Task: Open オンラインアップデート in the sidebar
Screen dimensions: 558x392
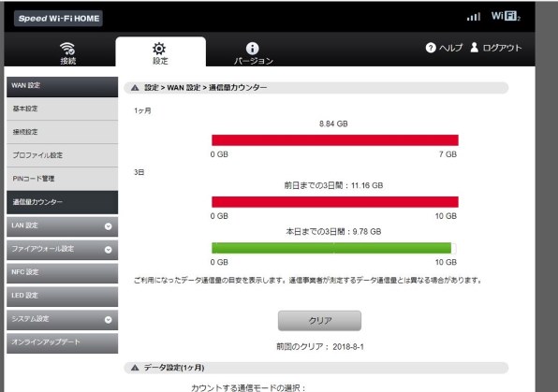Action: tap(63, 343)
